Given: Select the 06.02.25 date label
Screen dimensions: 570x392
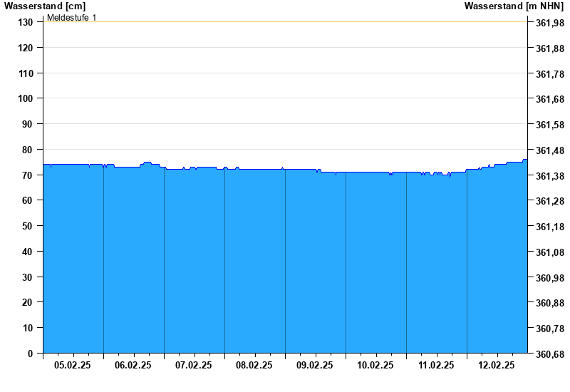Looking at the screenshot, I should coord(133,365).
